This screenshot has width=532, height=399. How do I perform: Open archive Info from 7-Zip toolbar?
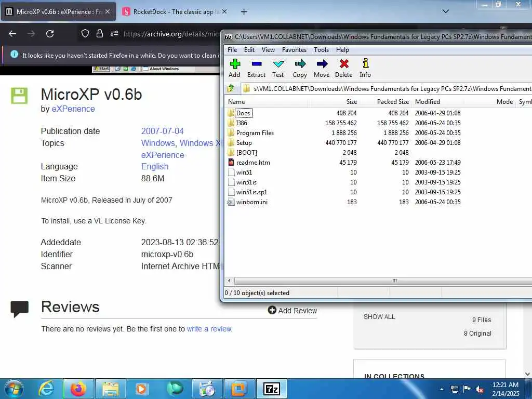pos(365,68)
